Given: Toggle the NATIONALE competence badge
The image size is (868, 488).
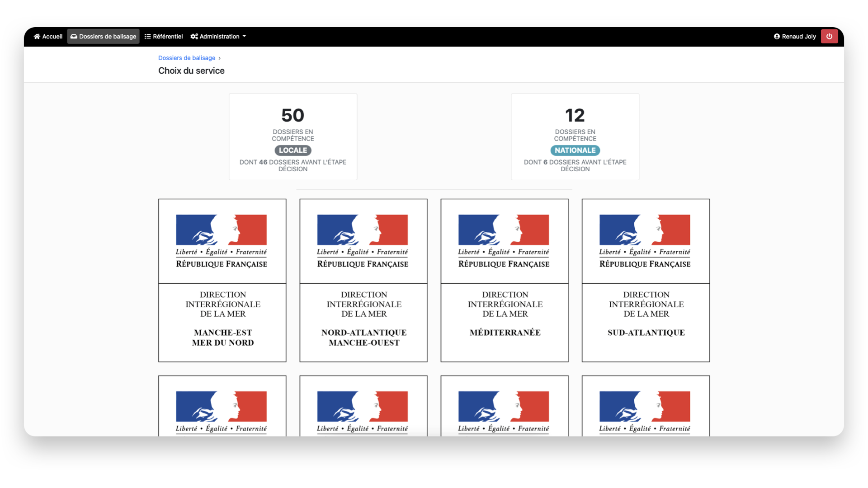Looking at the screenshot, I should tap(575, 150).
